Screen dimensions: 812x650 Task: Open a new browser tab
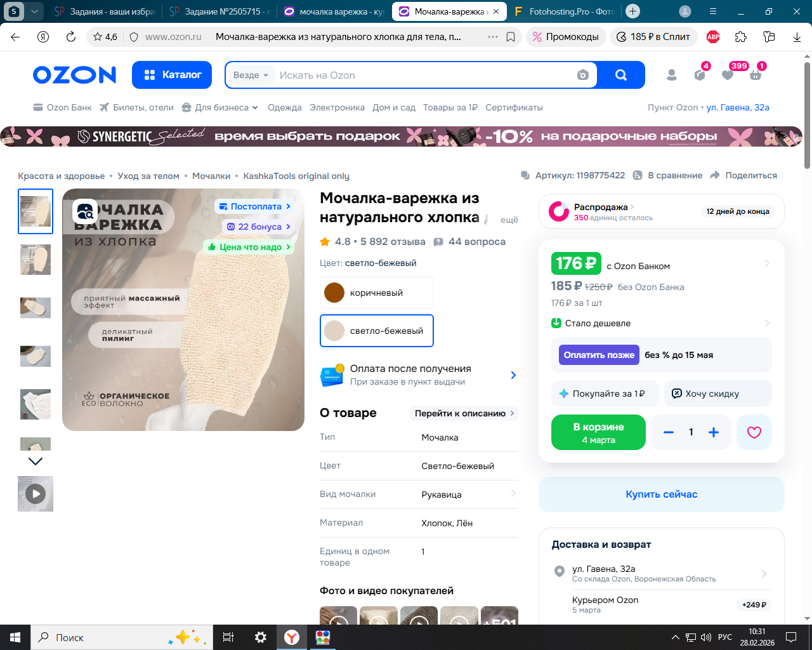(x=632, y=11)
